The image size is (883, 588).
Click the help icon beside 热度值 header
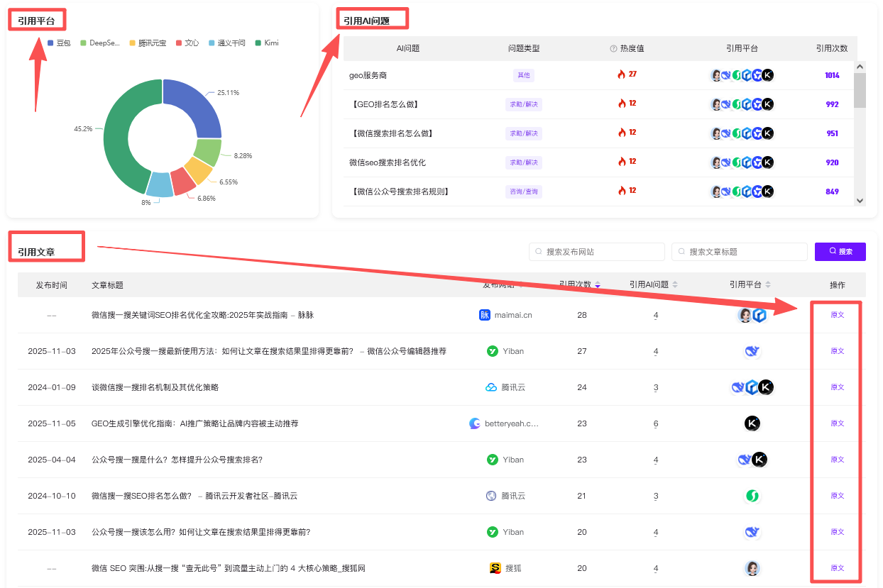pos(613,49)
